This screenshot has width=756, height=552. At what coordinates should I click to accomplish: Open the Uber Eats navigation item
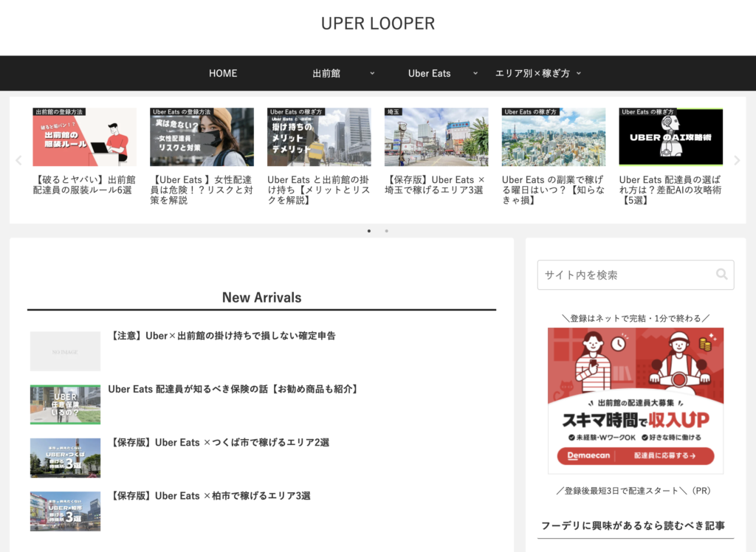pyautogui.click(x=429, y=73)
